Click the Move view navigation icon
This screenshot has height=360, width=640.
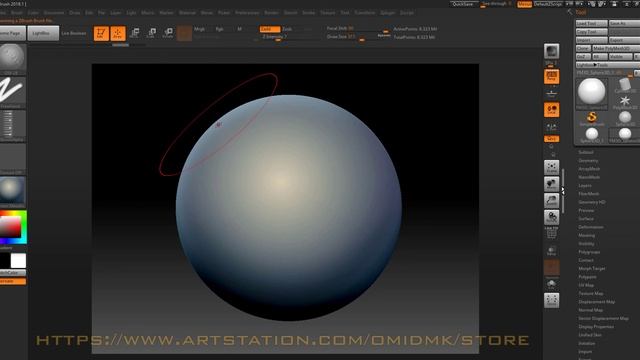click(x=551, y=184)
